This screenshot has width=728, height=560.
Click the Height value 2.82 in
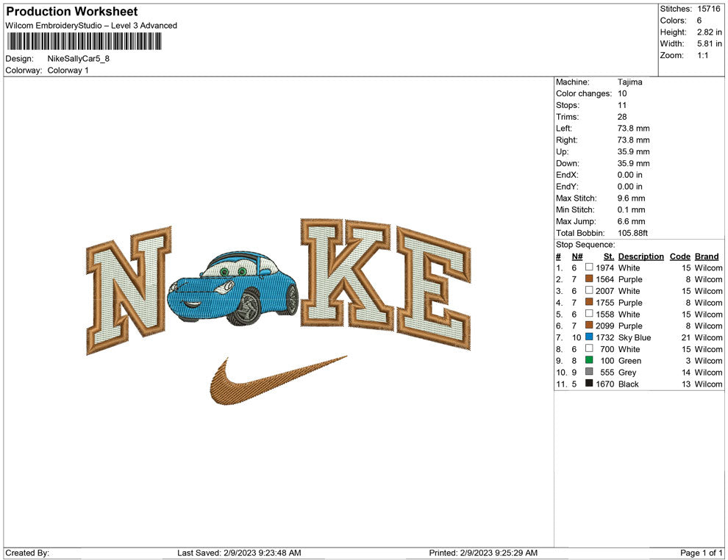coord(709,32)
